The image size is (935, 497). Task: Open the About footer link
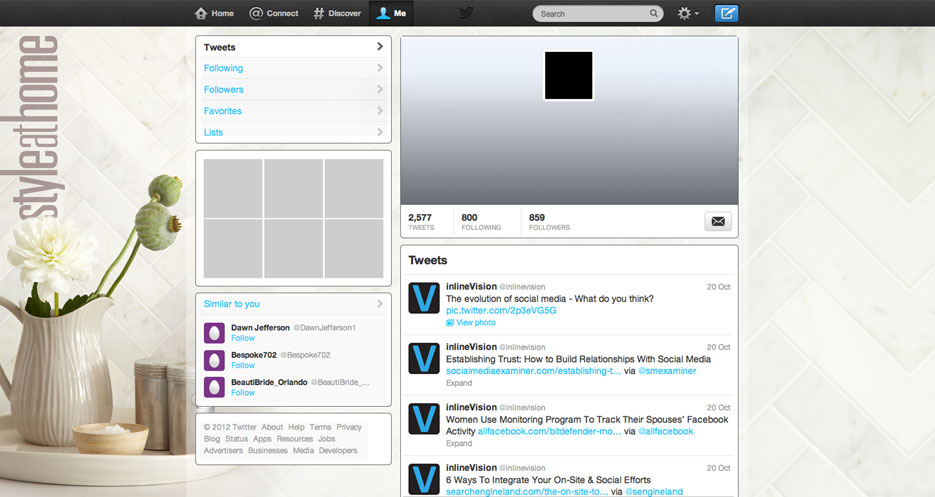pyautogui.click(x=272, y=427)
